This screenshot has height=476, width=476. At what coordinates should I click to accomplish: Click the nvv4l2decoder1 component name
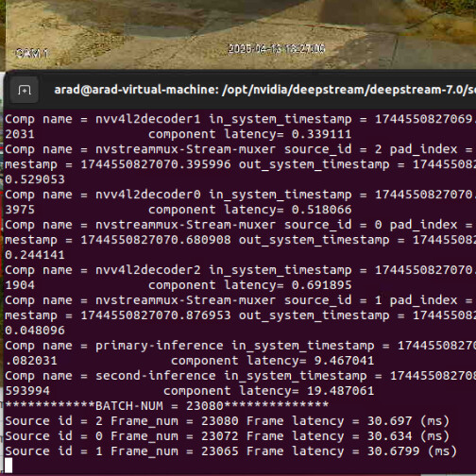coord(148,119)
